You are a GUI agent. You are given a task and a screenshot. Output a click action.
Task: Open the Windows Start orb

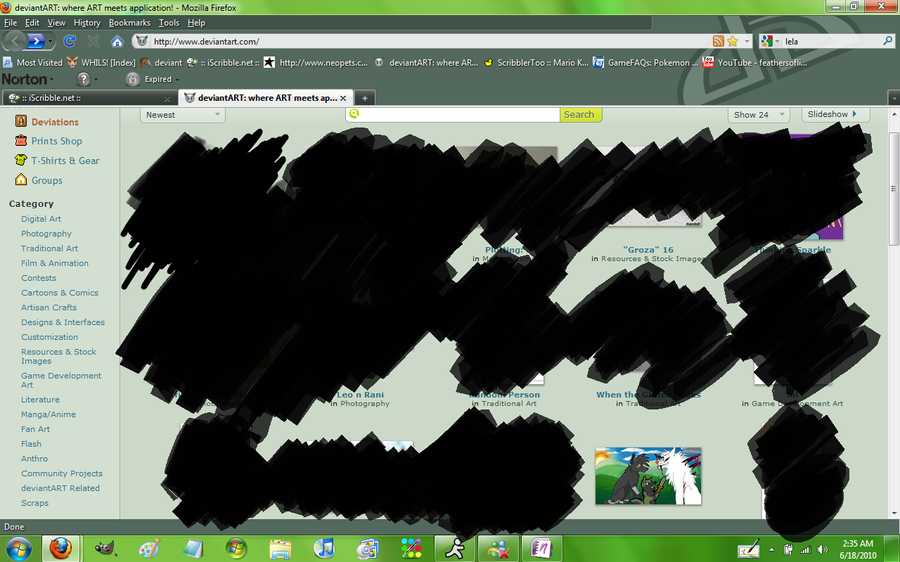tap(18, 549)
